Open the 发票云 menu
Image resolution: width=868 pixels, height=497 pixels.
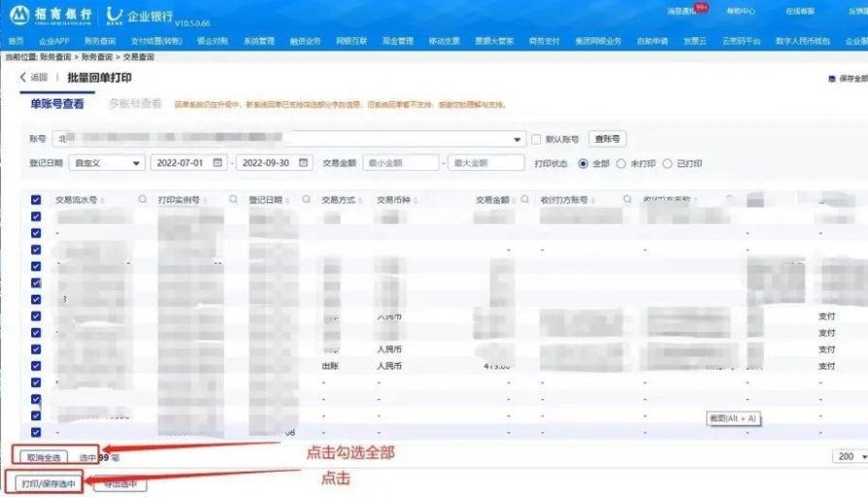tap(695, 41)
